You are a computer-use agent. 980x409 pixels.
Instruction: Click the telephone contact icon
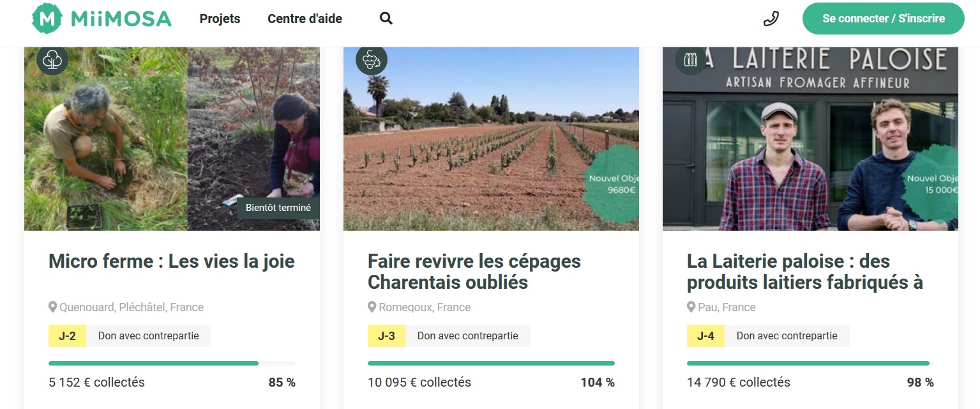[x=771, y=19]
